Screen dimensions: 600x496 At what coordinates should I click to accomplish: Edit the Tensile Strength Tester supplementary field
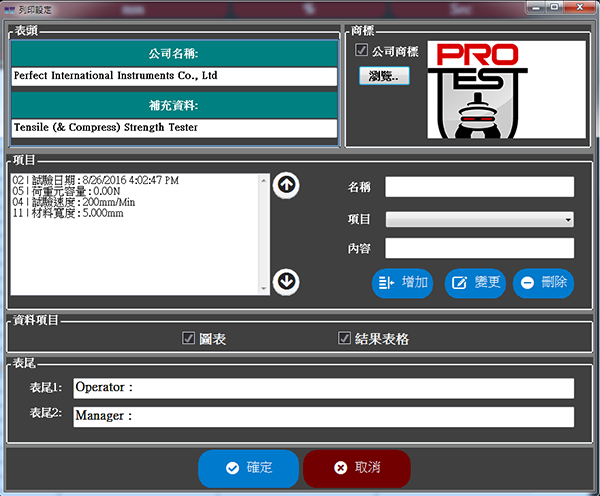coord(175,128)
